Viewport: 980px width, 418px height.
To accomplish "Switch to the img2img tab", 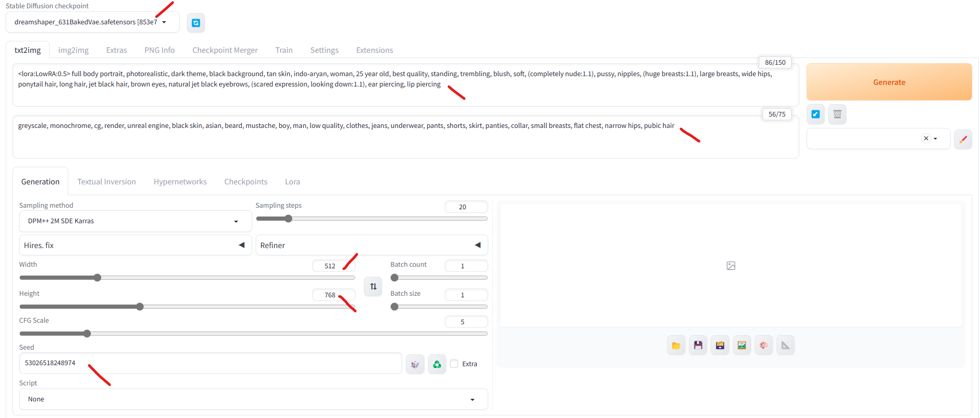I will click(x=73, y=50).
